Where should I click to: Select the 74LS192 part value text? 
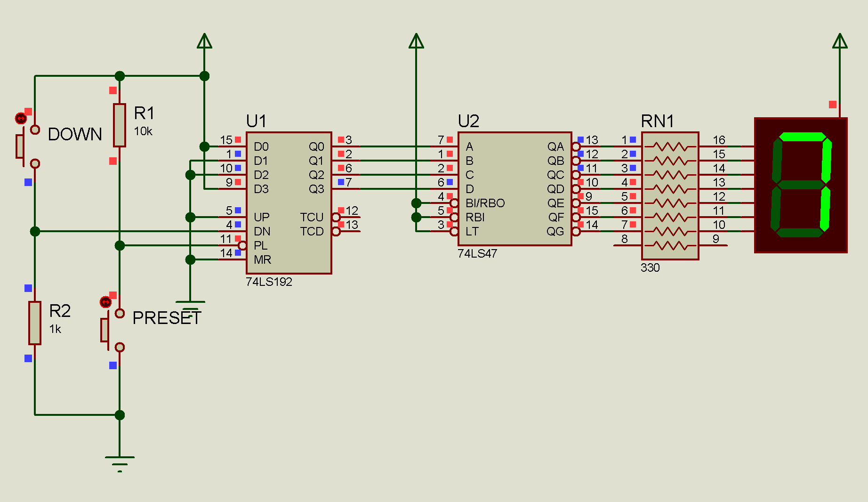tap(269, 282)
